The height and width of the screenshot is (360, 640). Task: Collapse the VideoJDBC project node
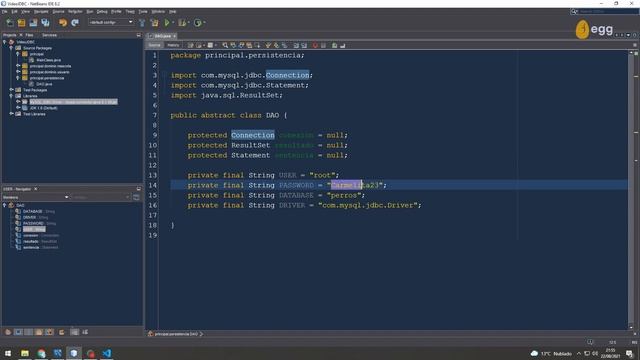coord(4,42)
